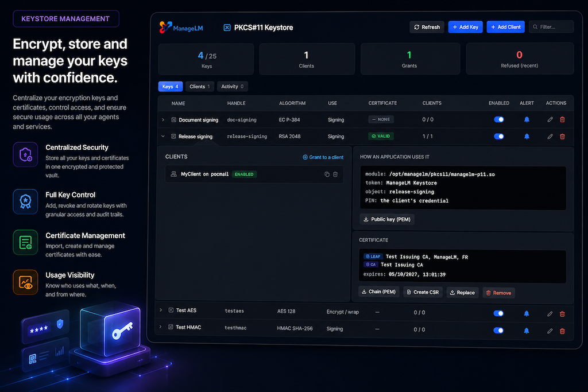Click the Document signing key icon
This screenshot has width=588, height=392.
pos(173,120)
